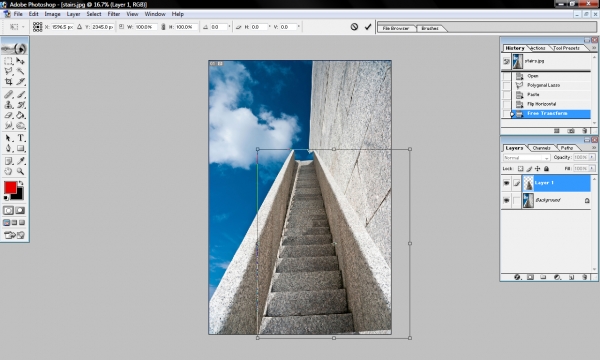Viewport: 600px width, 360px height.
Task: Select the Dodge tool
Action: pyautogui.click(x=20, y=125)
